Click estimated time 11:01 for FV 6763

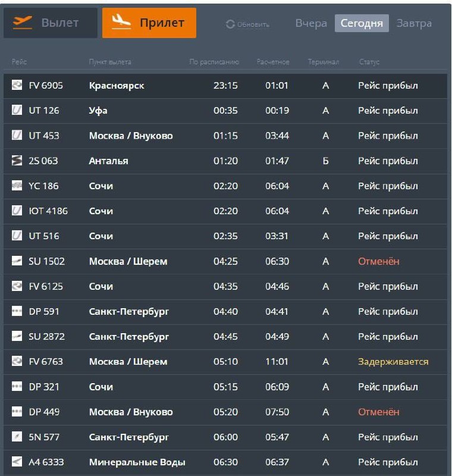click(x=277, y=362)
